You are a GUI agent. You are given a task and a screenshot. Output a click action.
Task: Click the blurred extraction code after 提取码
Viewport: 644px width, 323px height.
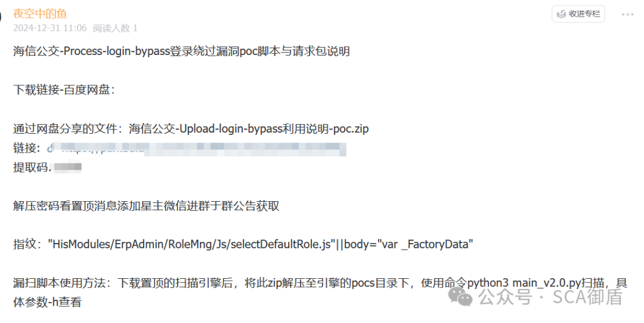pos(68,167)
